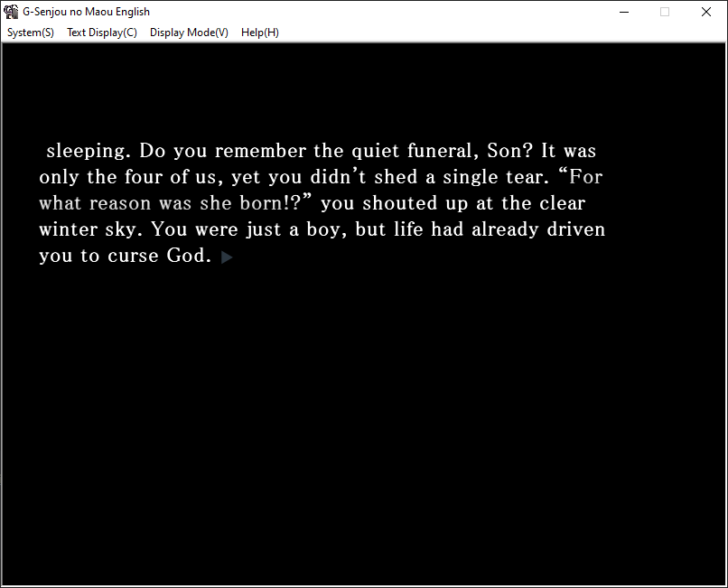Image resolution: width=728 pixels, height=588 pixels.
Task: Click the words 'you to curse God.'
Action: (126, 256)
